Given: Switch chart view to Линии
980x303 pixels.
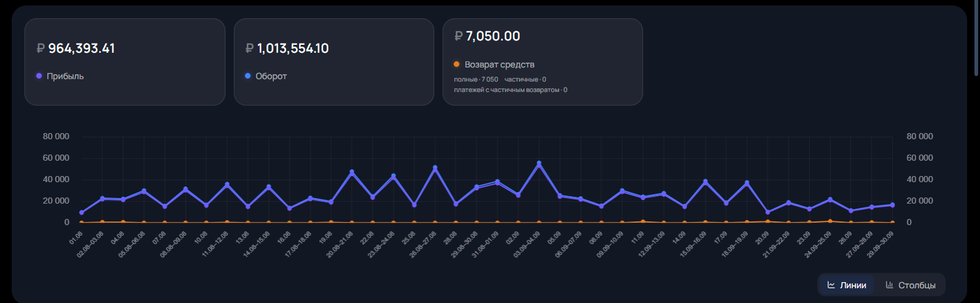Looking at the screenshot, I should pos(847,285).
